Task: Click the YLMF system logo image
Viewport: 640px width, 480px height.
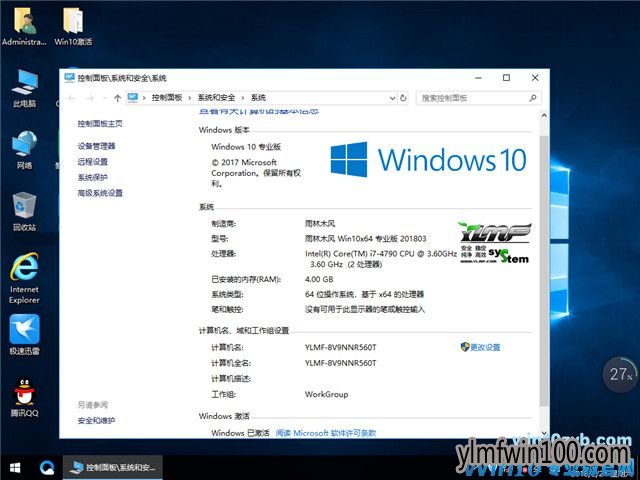Action: point(495,243)
